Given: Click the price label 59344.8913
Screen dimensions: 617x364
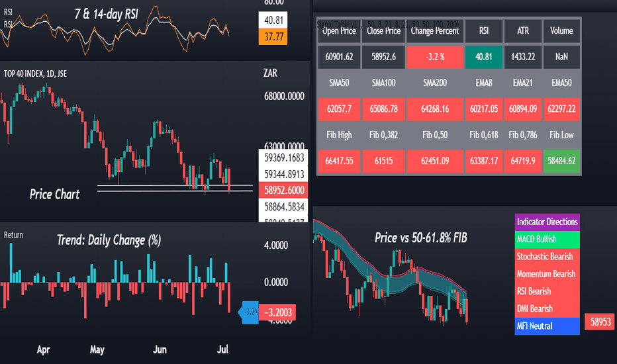Looking at the screenshot, I should click(x=283, y=174).
